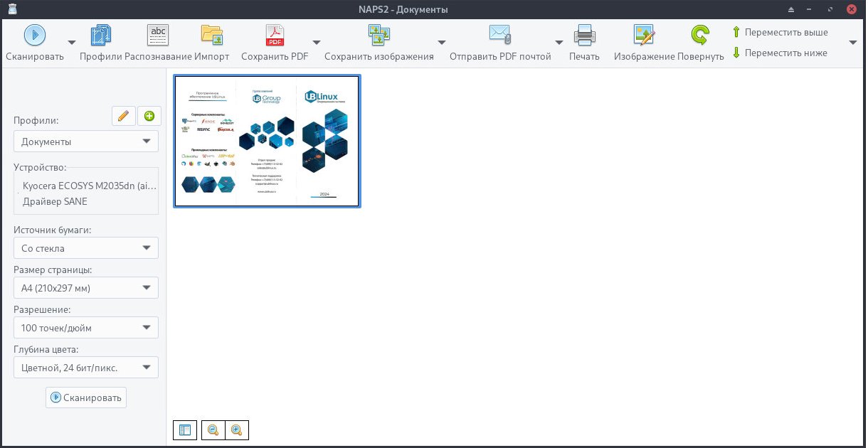Viewport: 868px width, 448px height.
Task: Click the Save PDF icon
Action: (275, 35)
